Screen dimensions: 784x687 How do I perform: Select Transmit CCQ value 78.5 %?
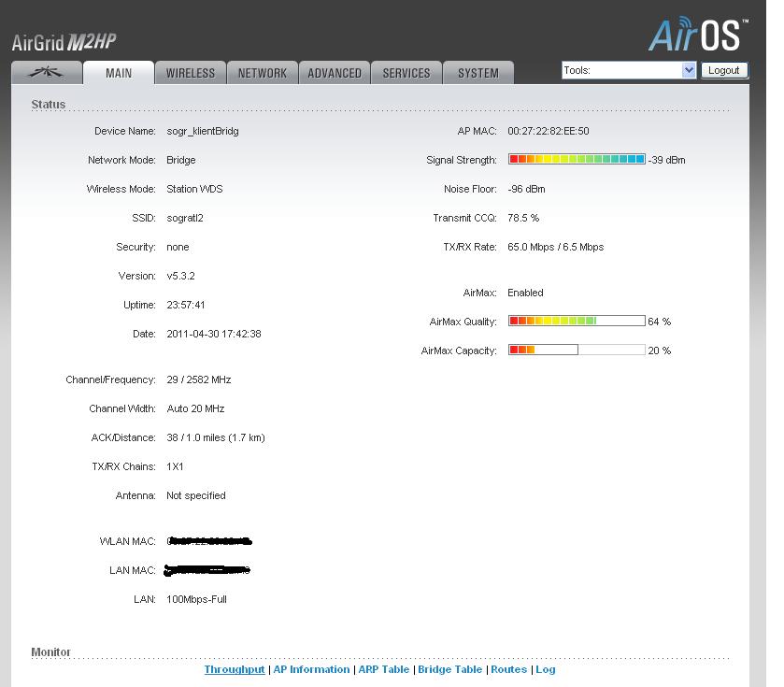pyautogui.click(x=523, y=218)
